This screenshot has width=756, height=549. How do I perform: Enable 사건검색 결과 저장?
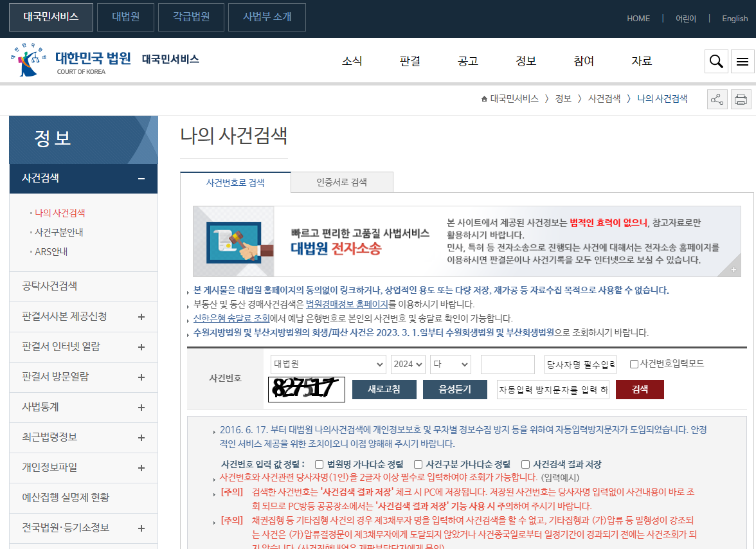[x=525, y=464]
